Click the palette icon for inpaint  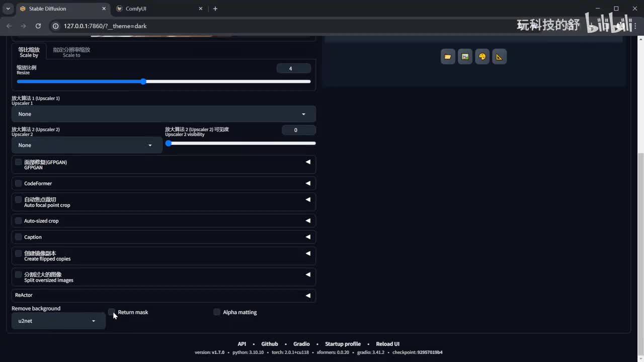[x=482, y=57]
